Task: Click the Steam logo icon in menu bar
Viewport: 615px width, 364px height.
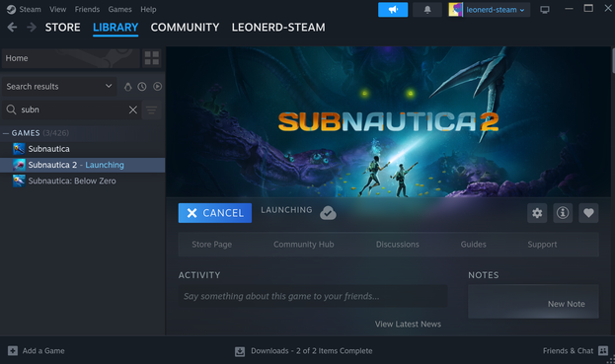Action: pyautogui.click(x=11, y=9)
